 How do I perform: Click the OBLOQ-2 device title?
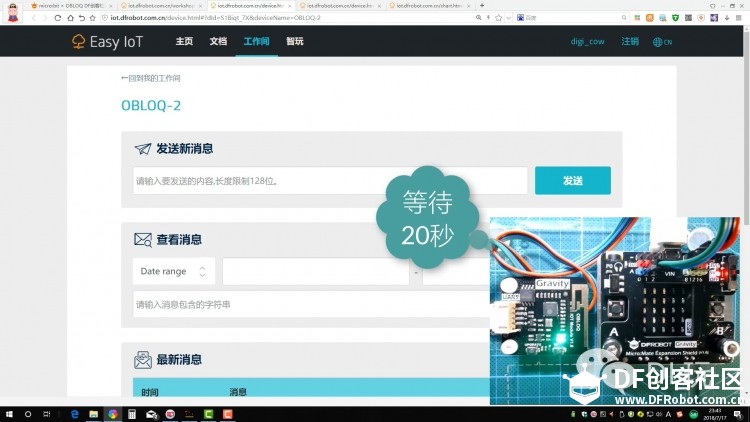point(151,105)
